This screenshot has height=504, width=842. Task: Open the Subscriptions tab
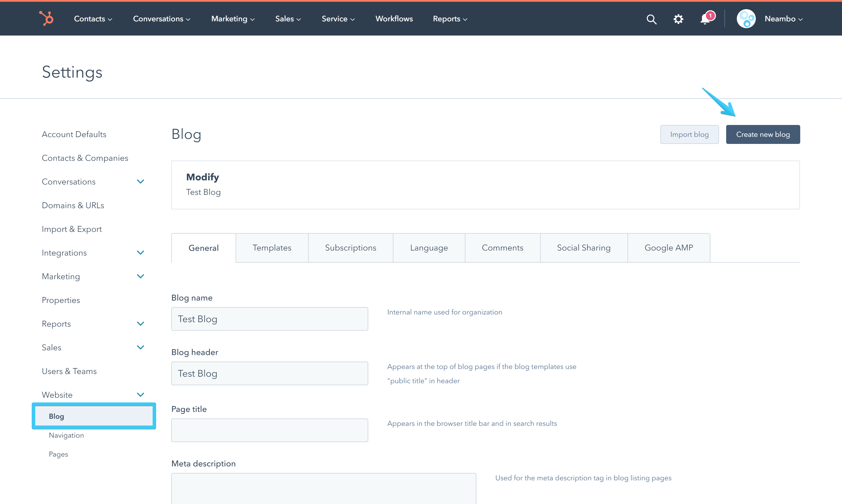click(x=351, y=248)
